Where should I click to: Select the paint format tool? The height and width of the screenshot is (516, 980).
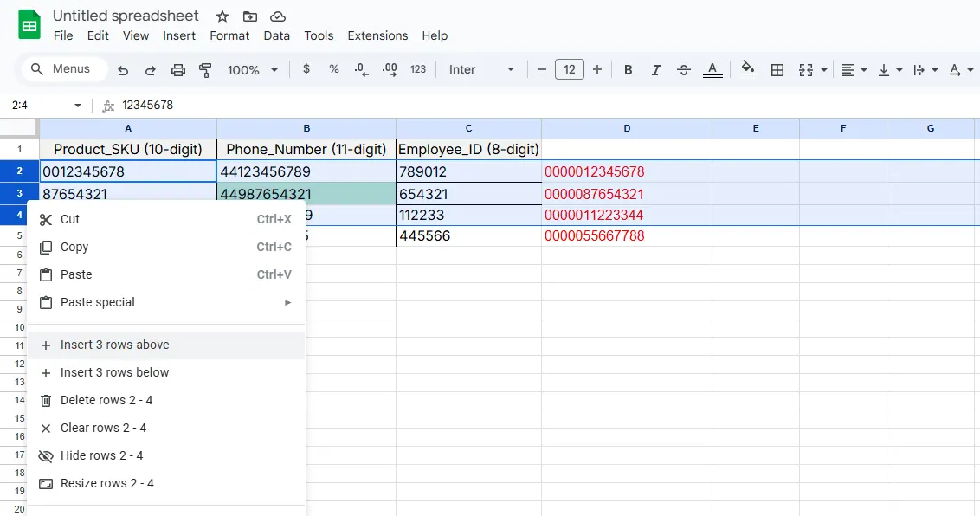[205, 70]
